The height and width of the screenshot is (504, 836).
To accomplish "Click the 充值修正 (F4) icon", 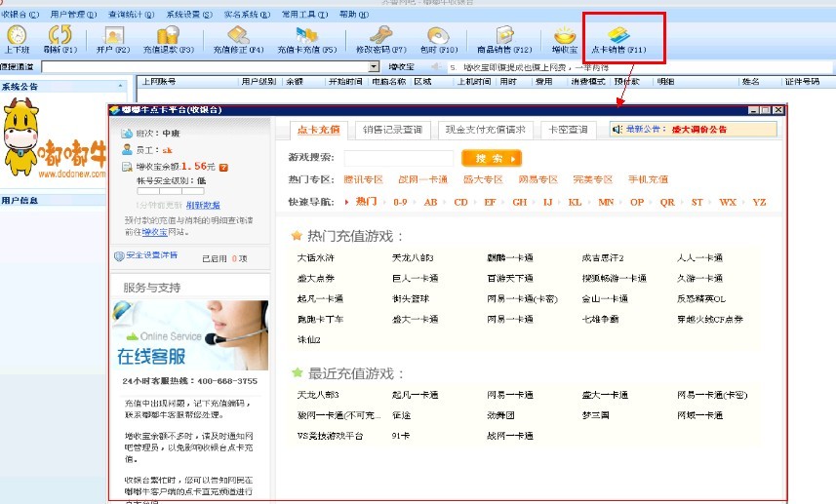I will 238,36.
